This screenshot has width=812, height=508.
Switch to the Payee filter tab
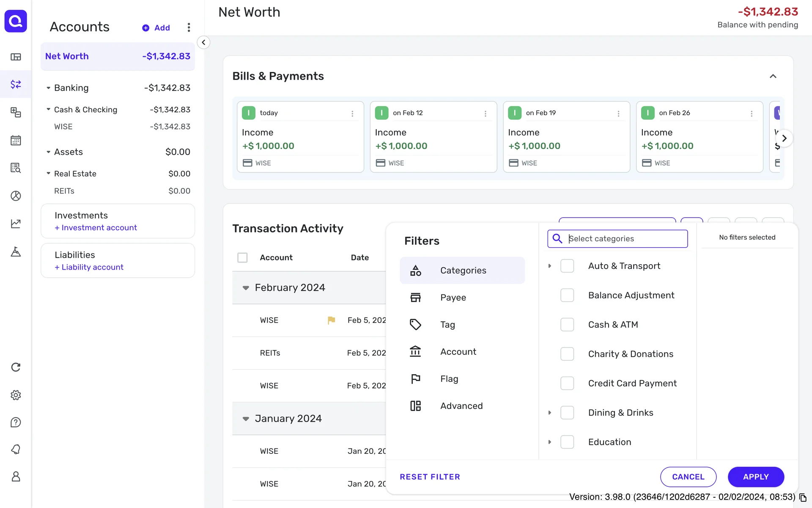pos(453,298)
